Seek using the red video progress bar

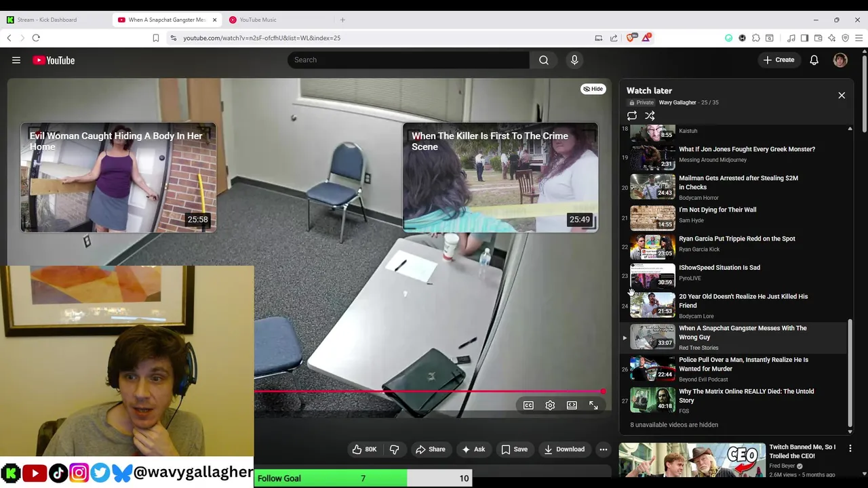click(x=429, y=391)
